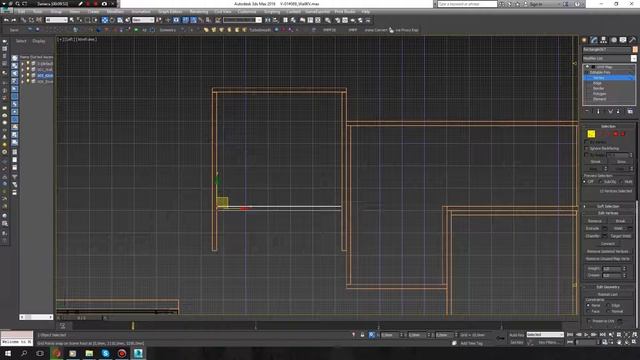The width and height of the screenshot is (640, 360).
Task: Open the Display command panel tab
Action: click(623, 40)
